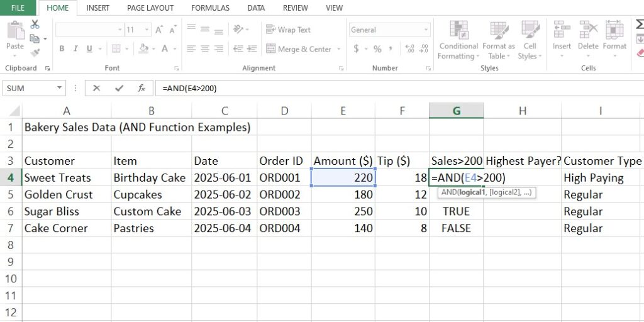The width and height of the screenshot is (644, 322).
Task: Click the Wrap Text button
Action: click(288, 30)
